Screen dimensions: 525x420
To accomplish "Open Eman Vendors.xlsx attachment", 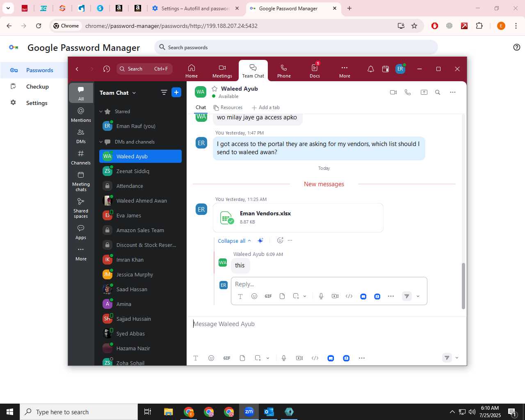I will [298, 218].
